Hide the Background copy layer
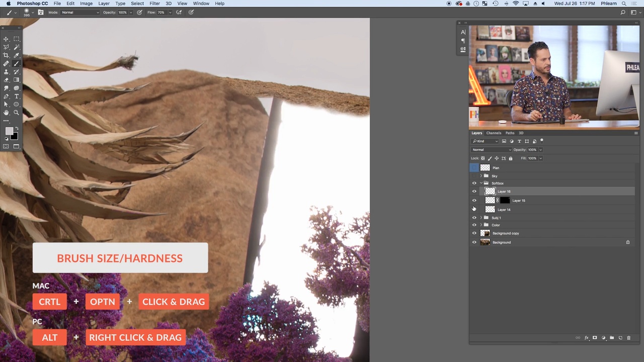Image resolution: width=644 pixels, height=362 pixels. click(x=474, y=233)
